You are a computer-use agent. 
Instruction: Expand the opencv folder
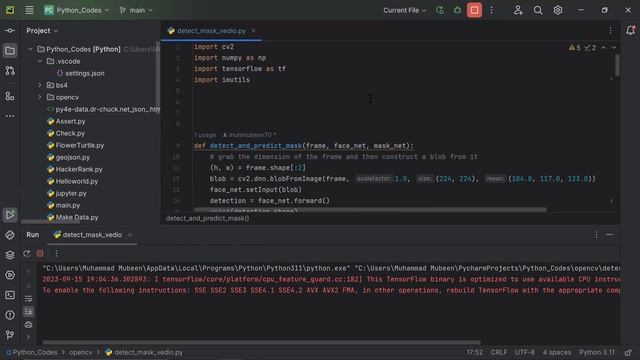tap(40, 97)
